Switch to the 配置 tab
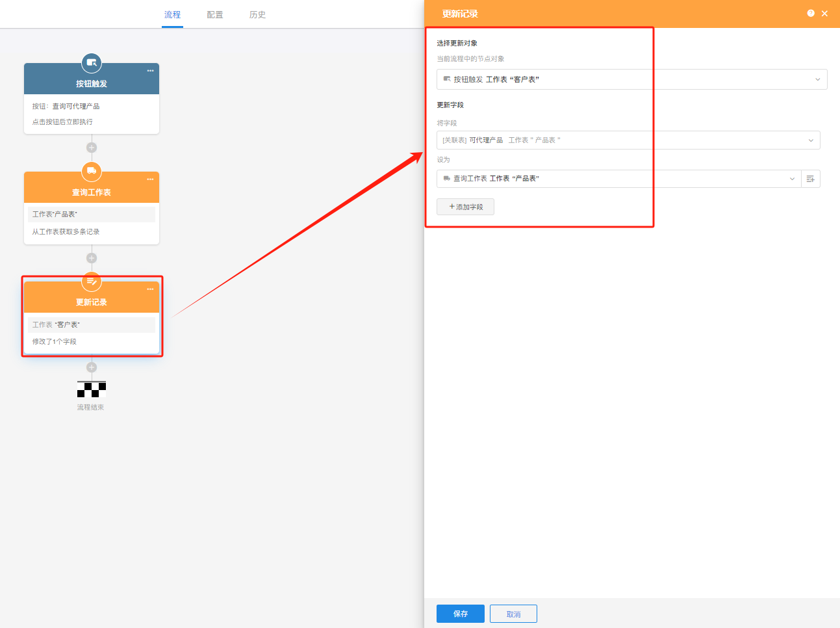Viewport: 840px width, 628px height. [215, 14]
